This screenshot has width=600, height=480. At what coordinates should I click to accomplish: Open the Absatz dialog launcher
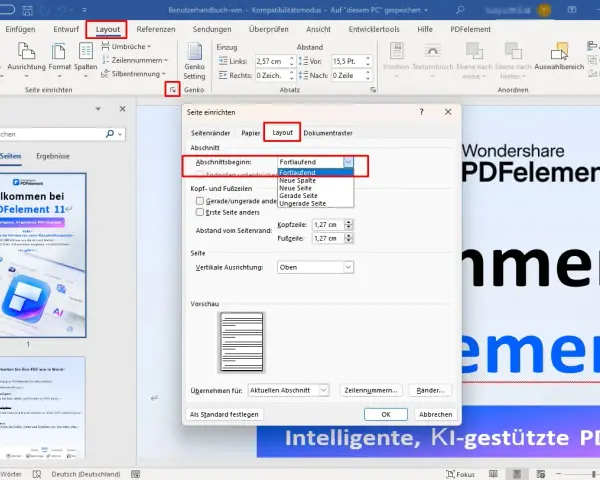coord(373,90)
